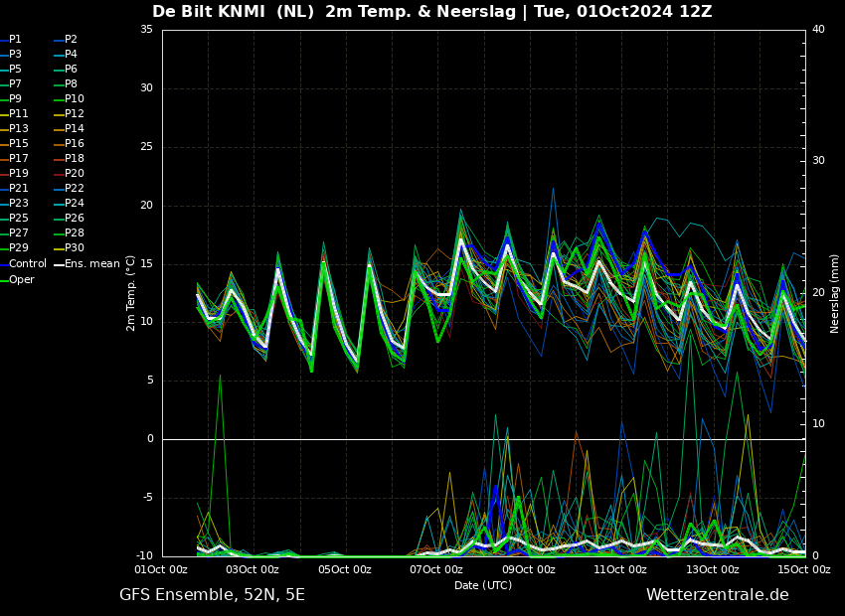The image size is (845, 616).
Task: Click the 15Oct 00z date tick
Action: pyautogui.click(x=803, y=570)
